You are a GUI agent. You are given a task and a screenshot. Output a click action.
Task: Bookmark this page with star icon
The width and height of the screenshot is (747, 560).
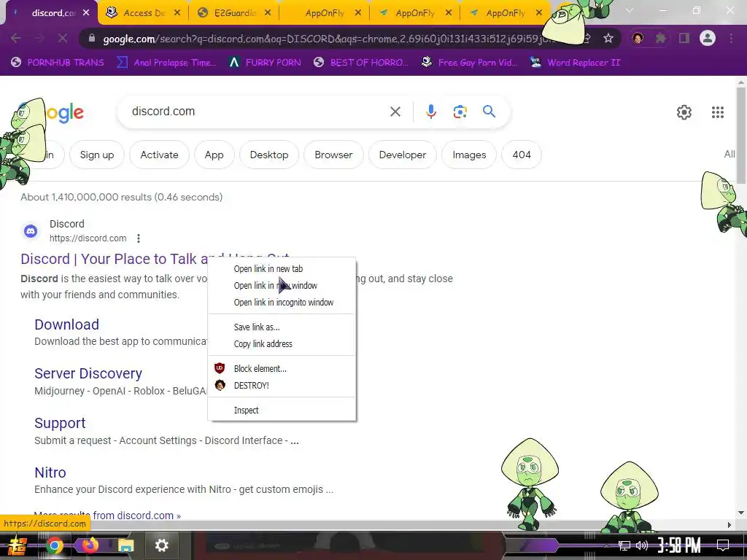point(608,38)
